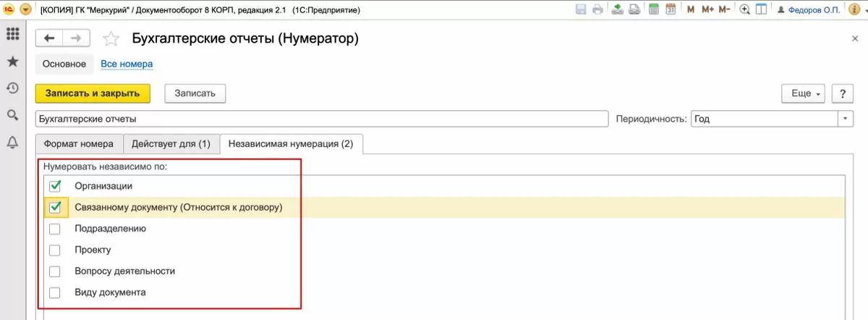Viewport: 868px width, 320px height.
Task: Open the Еще actions menu
Action: tap(803, 93)
